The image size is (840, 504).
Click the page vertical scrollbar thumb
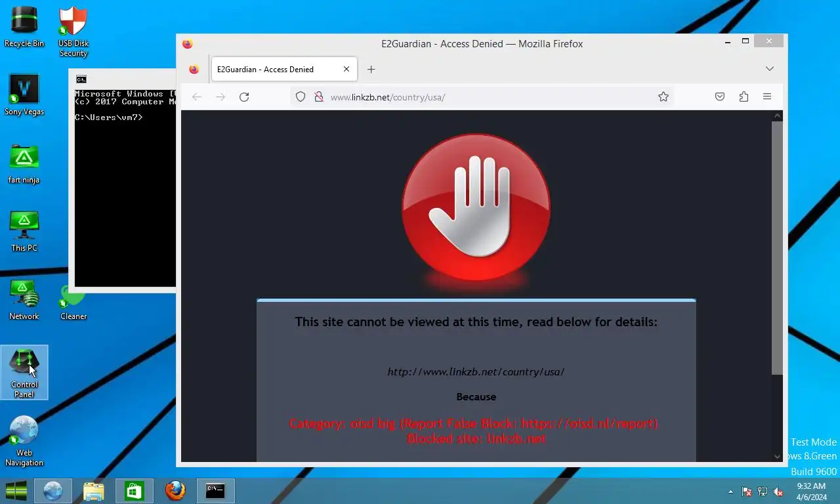coord(777,248)
